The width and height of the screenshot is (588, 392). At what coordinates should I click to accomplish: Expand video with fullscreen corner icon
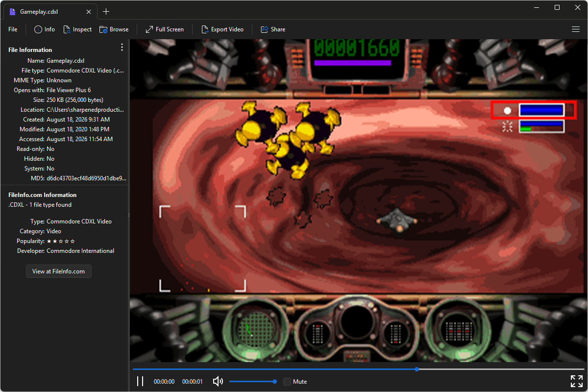[576, 381]
